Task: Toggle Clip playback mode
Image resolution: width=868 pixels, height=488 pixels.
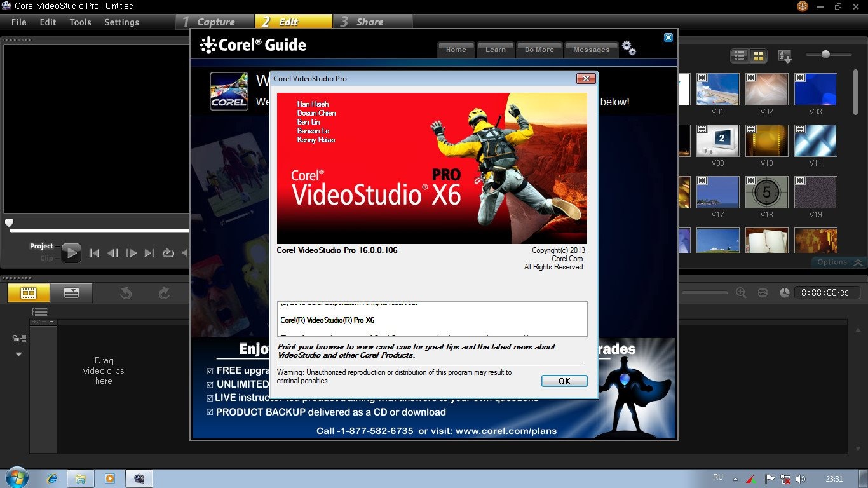Action: pyautogui.click(x=46, y=258)
